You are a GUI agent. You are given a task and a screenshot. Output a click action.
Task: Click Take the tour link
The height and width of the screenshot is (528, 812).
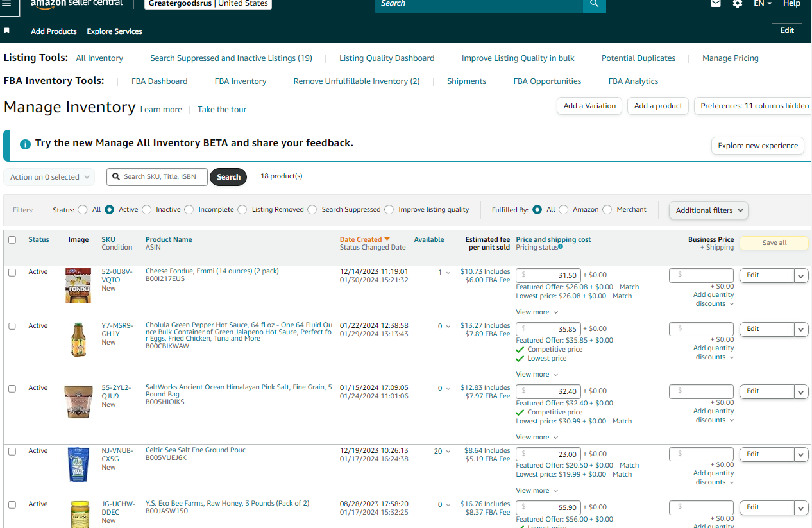(x=222, y=110)
